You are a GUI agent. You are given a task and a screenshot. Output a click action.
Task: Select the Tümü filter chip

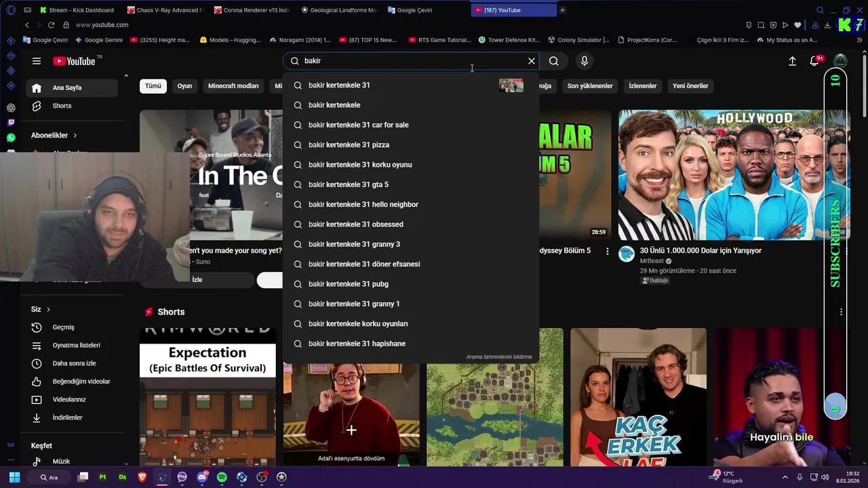(153, 86)
